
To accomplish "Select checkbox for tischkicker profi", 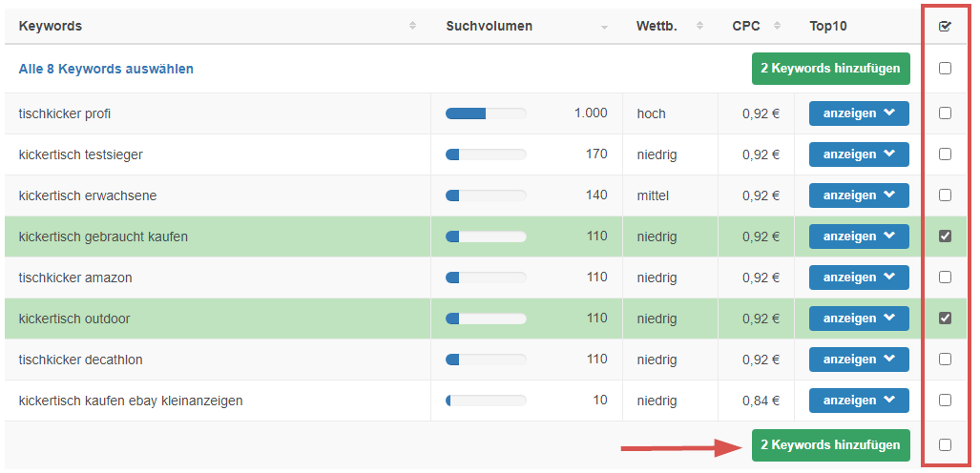I will [945, 113].
